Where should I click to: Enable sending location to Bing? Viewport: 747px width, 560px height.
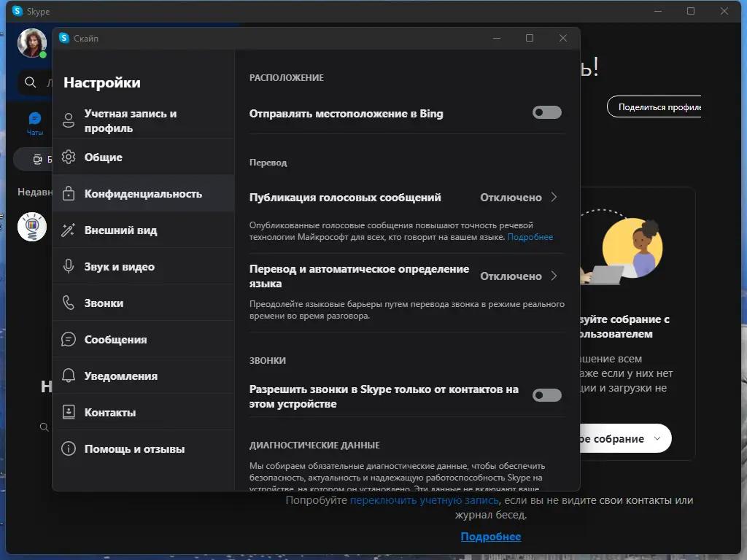(x=546, y=113)
